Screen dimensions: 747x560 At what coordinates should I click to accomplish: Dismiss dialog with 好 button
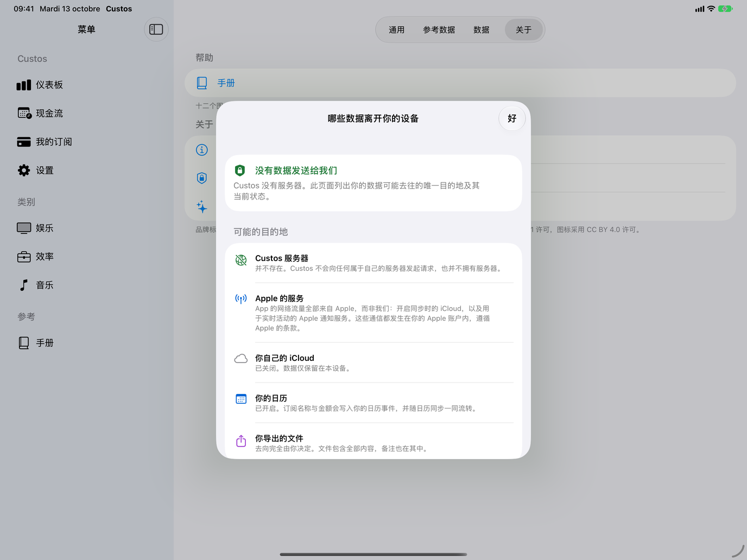(512, 118)
